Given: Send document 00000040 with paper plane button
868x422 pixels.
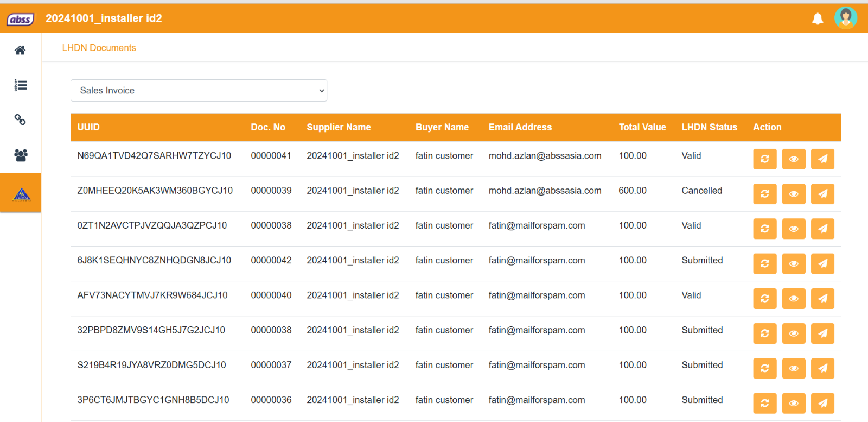Looking at the screenshot, I should coord(822,299).
